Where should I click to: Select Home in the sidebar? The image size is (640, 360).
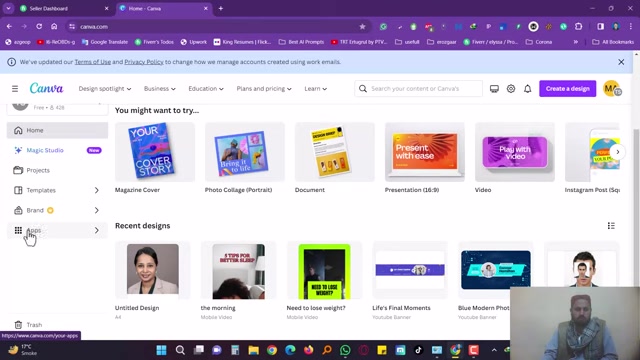(x=57, y=130)
